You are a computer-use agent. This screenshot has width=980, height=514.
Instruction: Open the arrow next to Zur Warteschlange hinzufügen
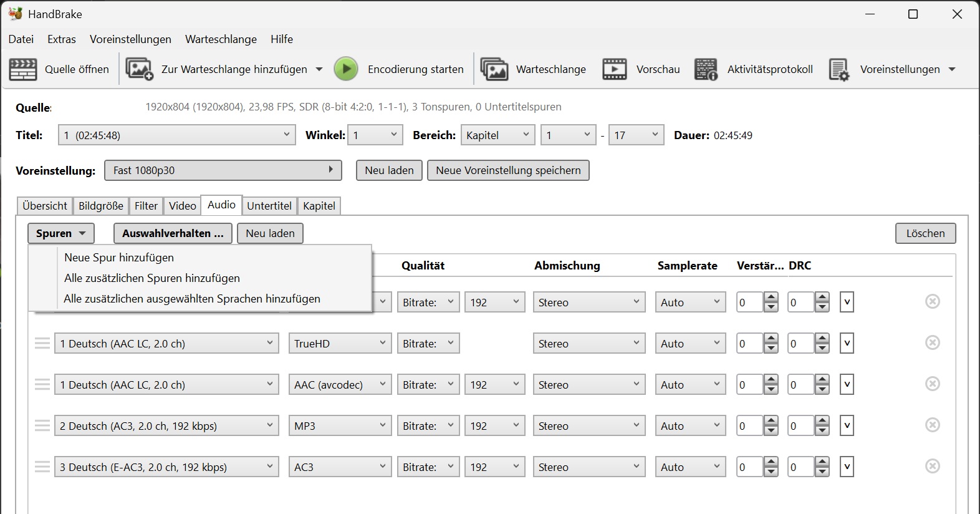point(319,69)
